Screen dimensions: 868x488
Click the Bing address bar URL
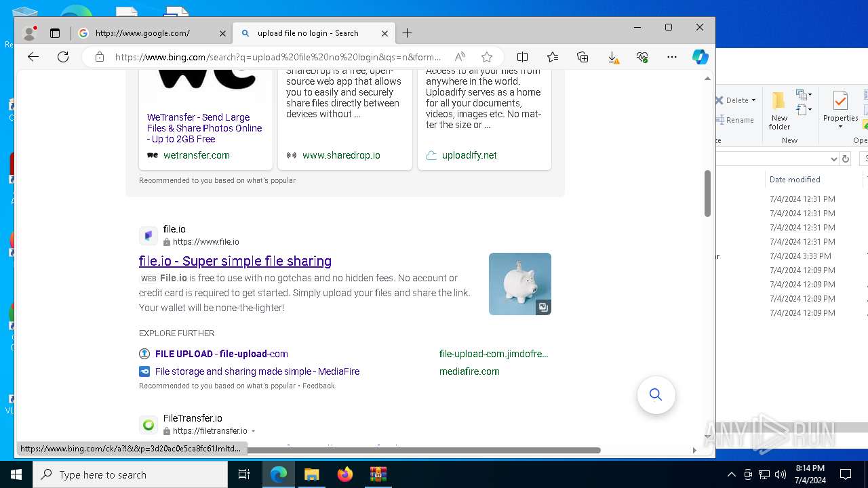(x=278, y=57)
